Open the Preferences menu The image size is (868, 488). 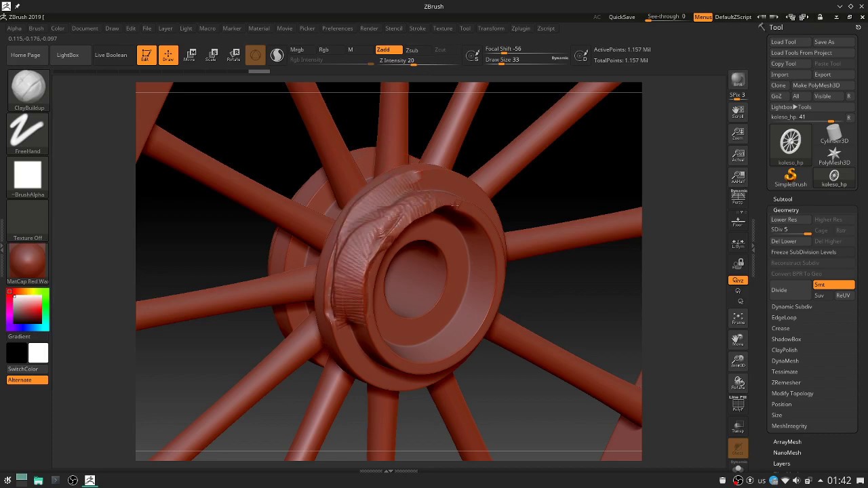(x=338, y=28)
